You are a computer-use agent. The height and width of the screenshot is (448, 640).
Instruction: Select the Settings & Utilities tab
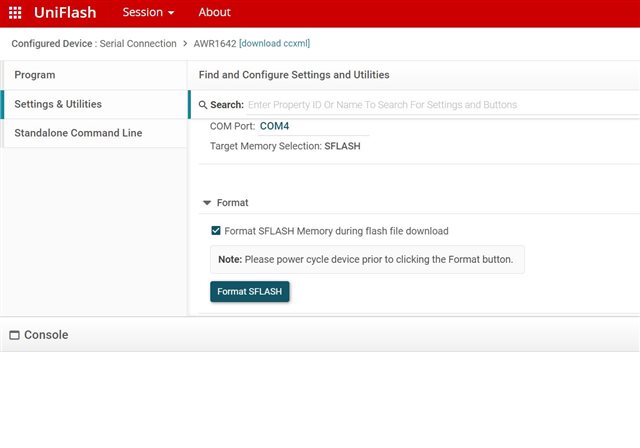pos(95,104)
